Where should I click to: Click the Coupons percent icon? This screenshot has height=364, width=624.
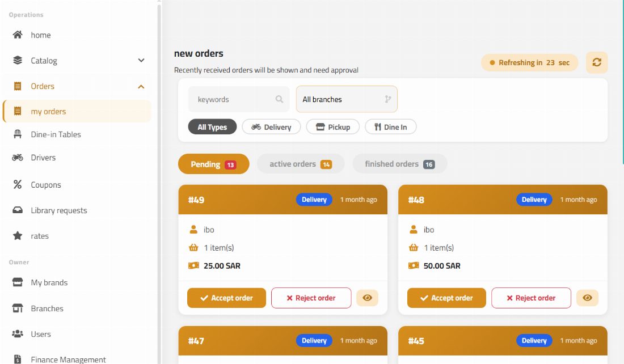coord(18,185)
